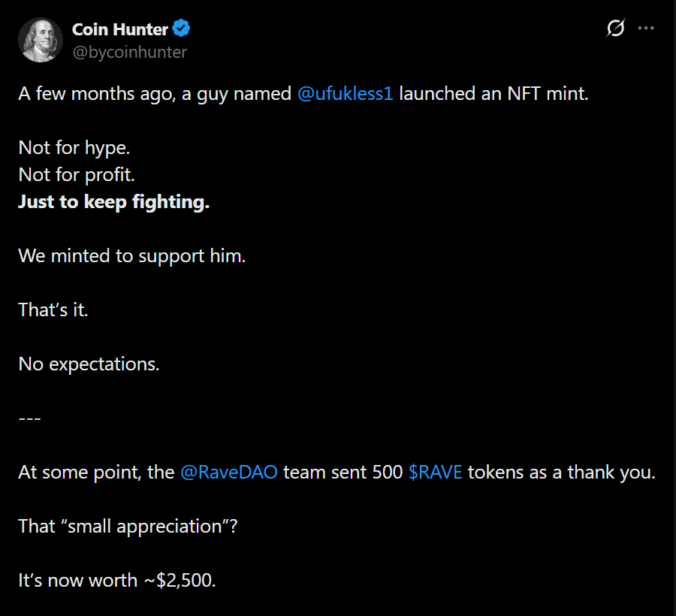
Task: Click the Coin Hunter display name
Action: [x=120, y=29]
